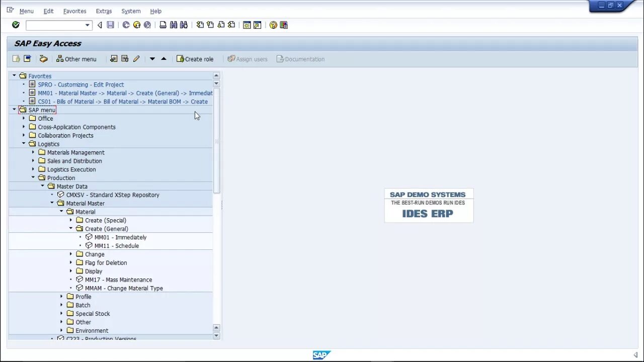Collapse the SAP menu folder
The width and height of the screenshot is (644, 362).
point(14,110)
